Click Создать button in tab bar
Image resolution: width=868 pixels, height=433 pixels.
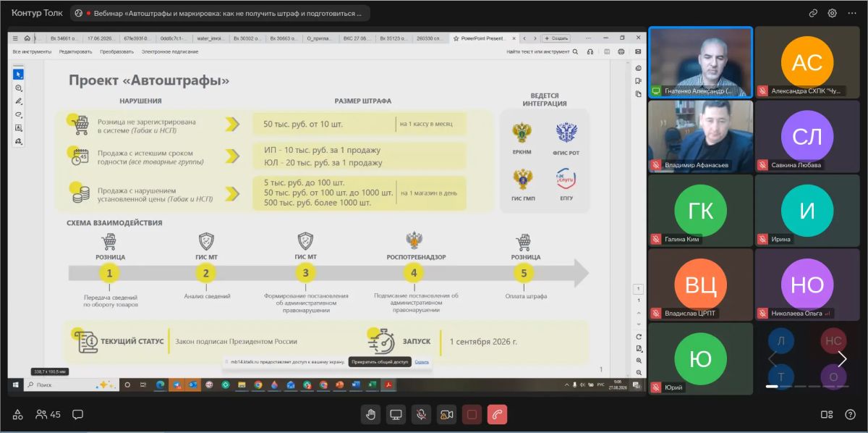click(556, 38)
